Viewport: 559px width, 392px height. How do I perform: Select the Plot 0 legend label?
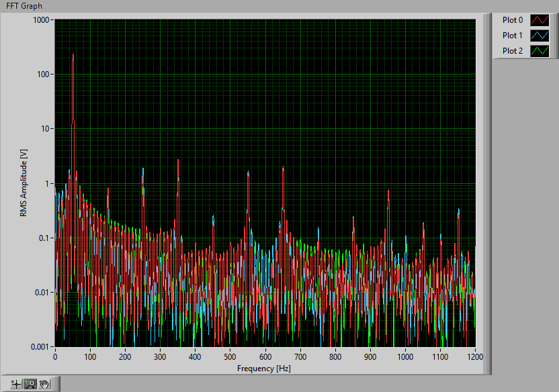pyautogui.click(x=512, y=20)
